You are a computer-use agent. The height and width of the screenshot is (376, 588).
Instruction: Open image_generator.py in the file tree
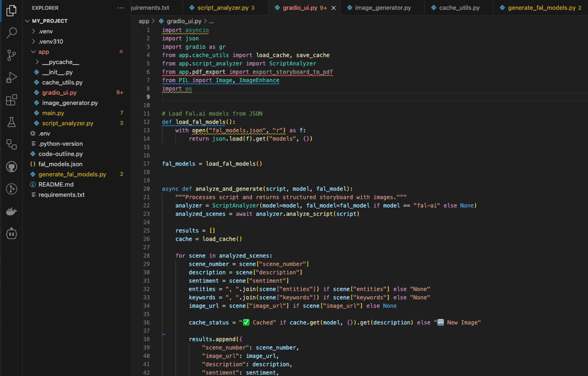[70, 103]
